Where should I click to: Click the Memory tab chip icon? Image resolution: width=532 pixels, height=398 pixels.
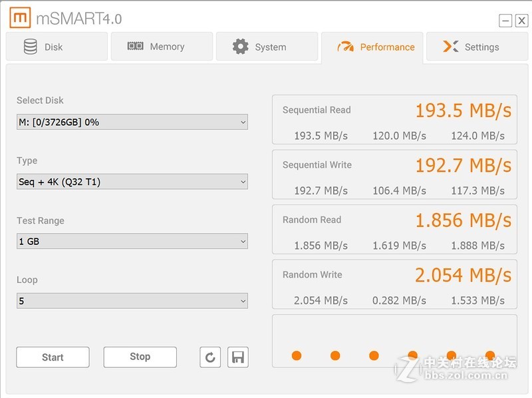pyautogui.click(x=136, y=47)
